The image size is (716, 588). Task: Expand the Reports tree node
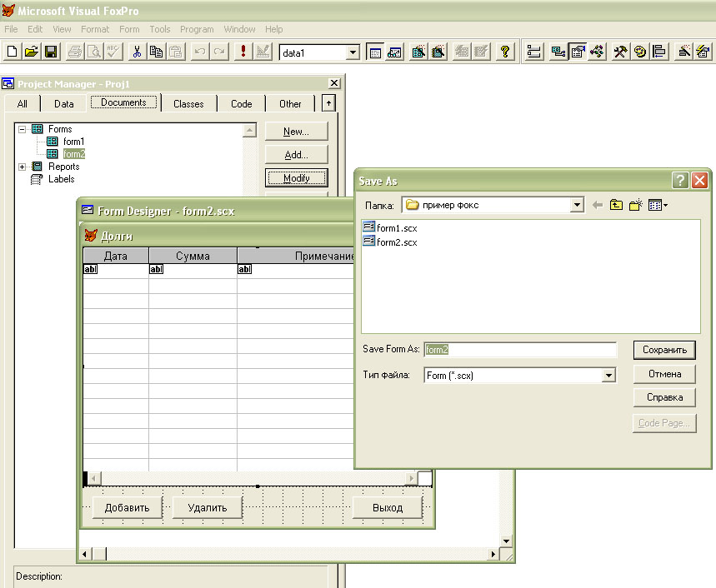(x=22, y=167)
